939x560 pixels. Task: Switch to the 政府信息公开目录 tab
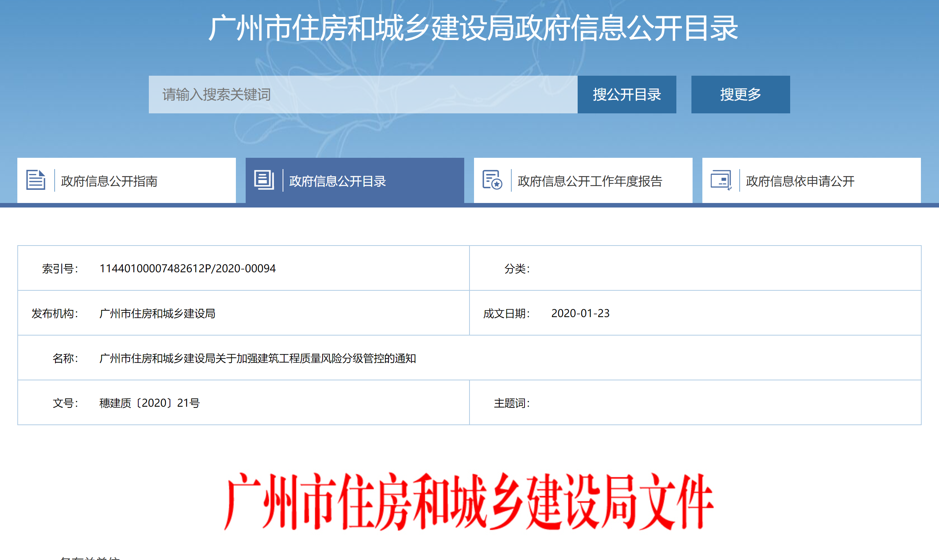pyautogui.click(x=337, y=182)
